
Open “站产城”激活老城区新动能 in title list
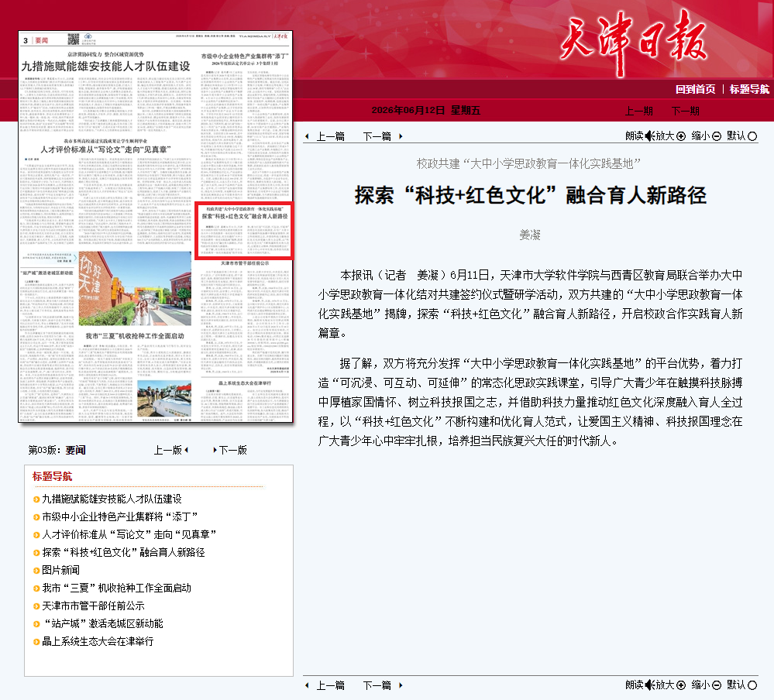(x=104, y=623)
